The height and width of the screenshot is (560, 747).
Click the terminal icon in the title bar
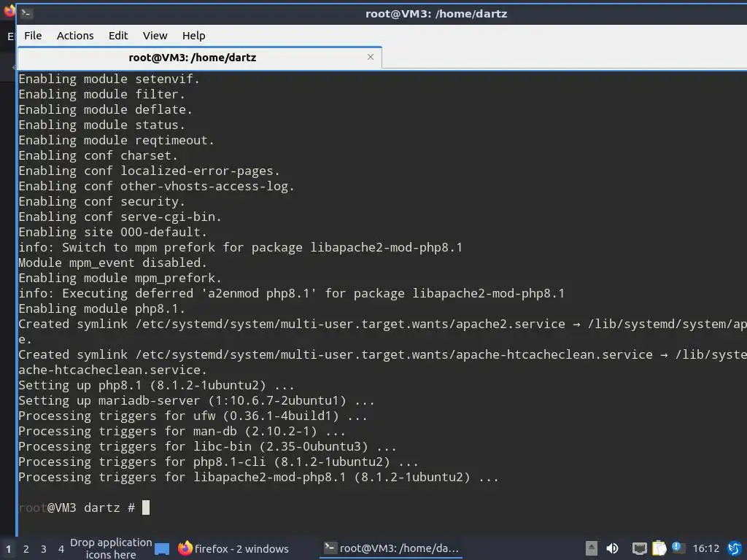coord(26,13)
